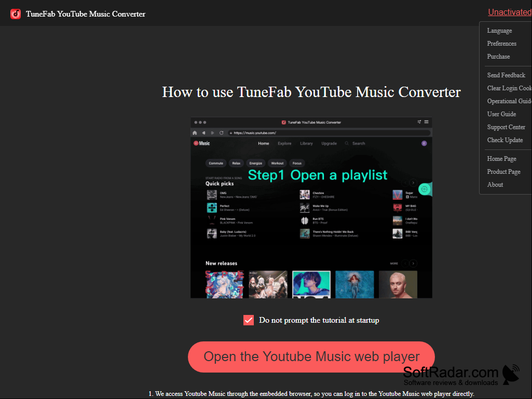The width and height of the screenshot is (532, 399).
Task: Click the heading How to use TuneFab YouTube Music Converter
Action: tap(311, 92)
